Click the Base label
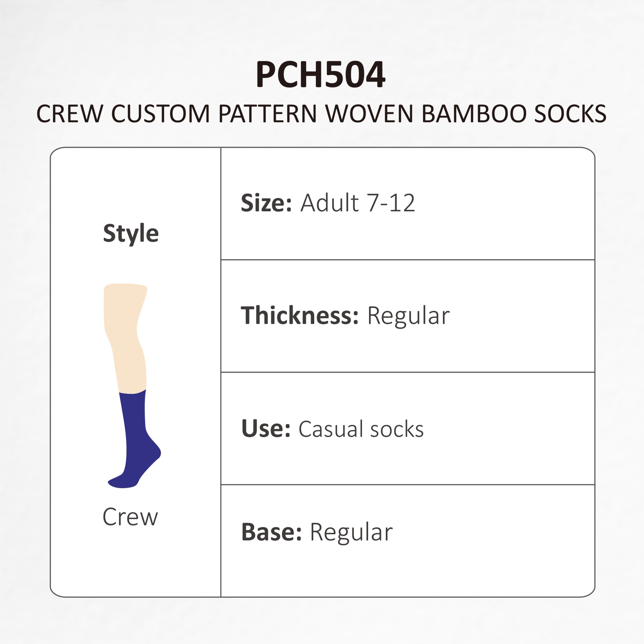Viewport: 644px width, 644px height. pyautogui.click(x=271, y=532)
